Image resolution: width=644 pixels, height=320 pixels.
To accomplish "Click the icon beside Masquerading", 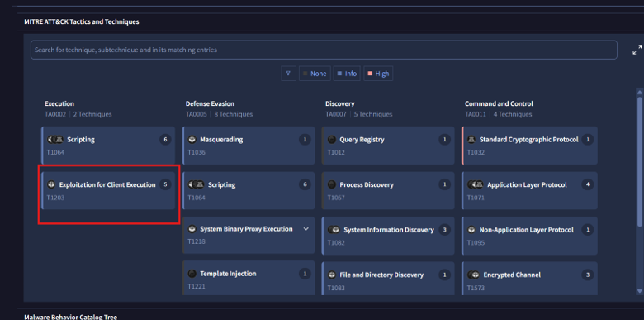I will tap(192, 140).
